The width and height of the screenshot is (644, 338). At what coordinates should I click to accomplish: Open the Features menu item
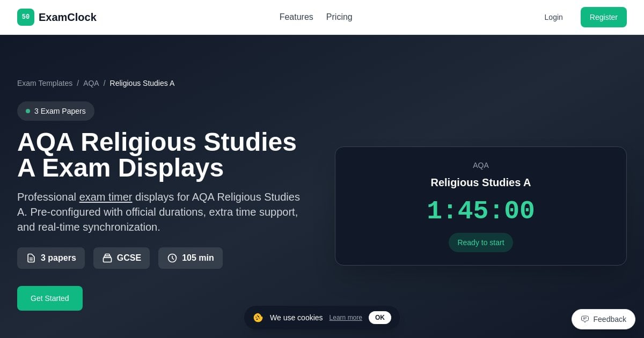296,17
